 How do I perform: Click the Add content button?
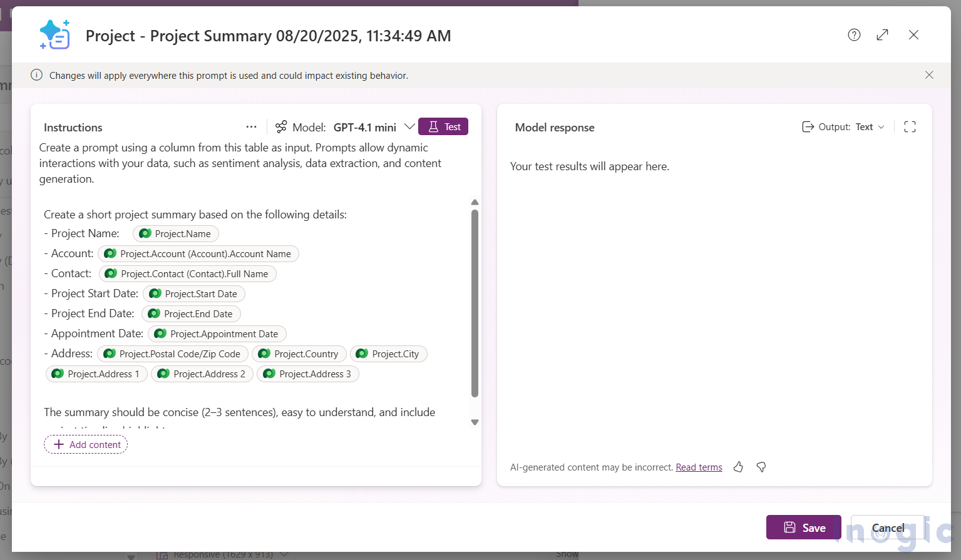pos(86,444)
